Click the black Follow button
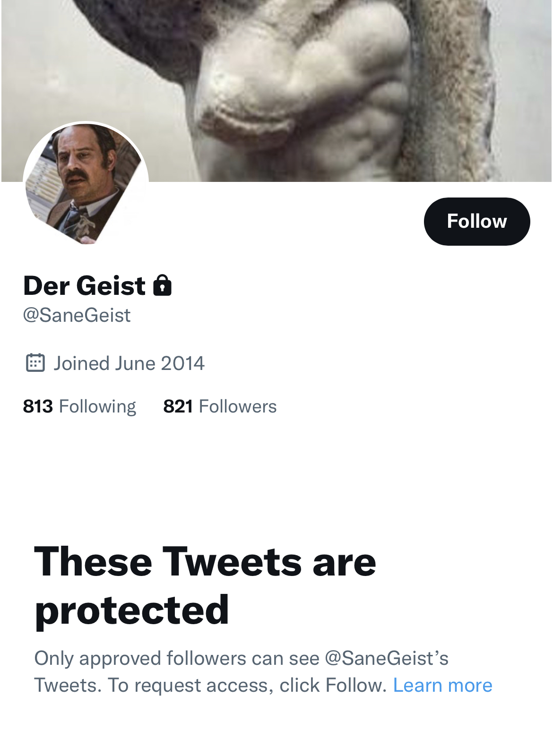The image size is (553, 756). (x=476, y=221)
